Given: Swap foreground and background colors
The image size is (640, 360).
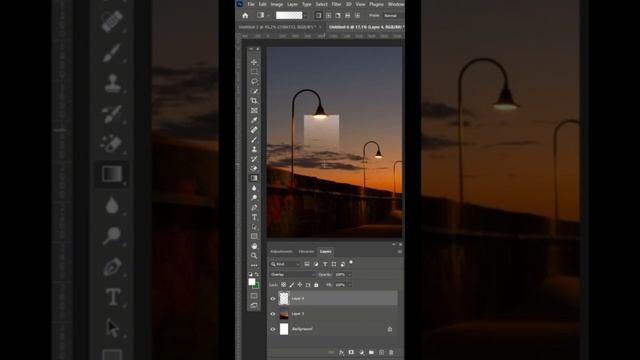Looking at the screenshot, I should point(257,275).
